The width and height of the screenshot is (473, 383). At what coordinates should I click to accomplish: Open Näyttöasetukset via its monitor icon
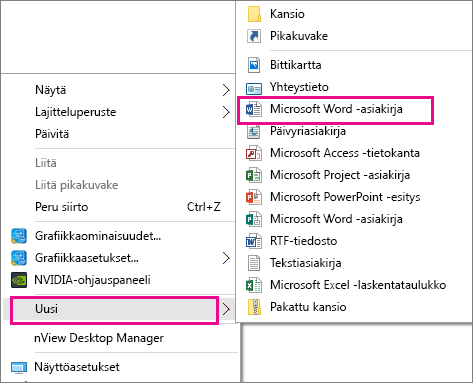tap(19, 368)
